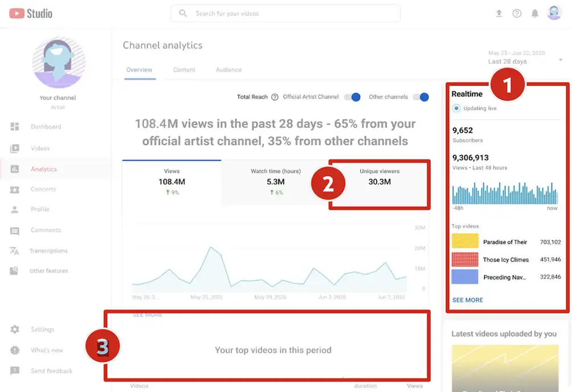This screenshot has width=572, height=392.
Task: Click the YouTube Studio logo
Action: [x=31, y=14]
